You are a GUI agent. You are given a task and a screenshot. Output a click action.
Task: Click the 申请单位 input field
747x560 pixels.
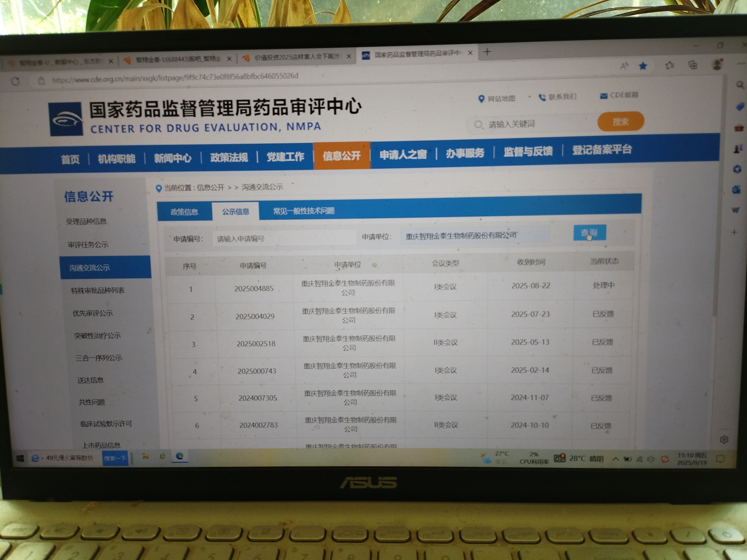pos(475,235)
